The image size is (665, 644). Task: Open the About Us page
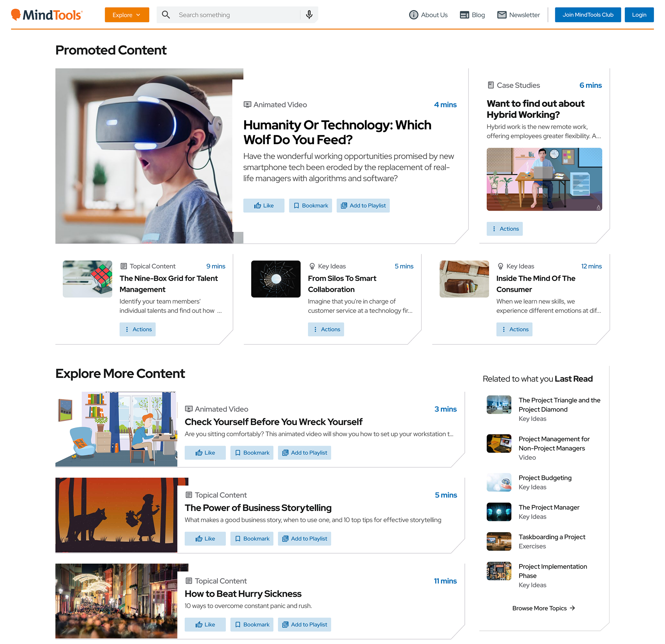[428, 15]
